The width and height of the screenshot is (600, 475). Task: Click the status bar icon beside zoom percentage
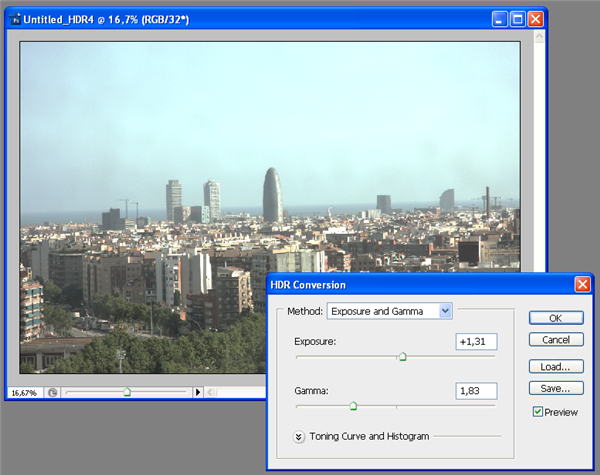[x=52, y=393]
